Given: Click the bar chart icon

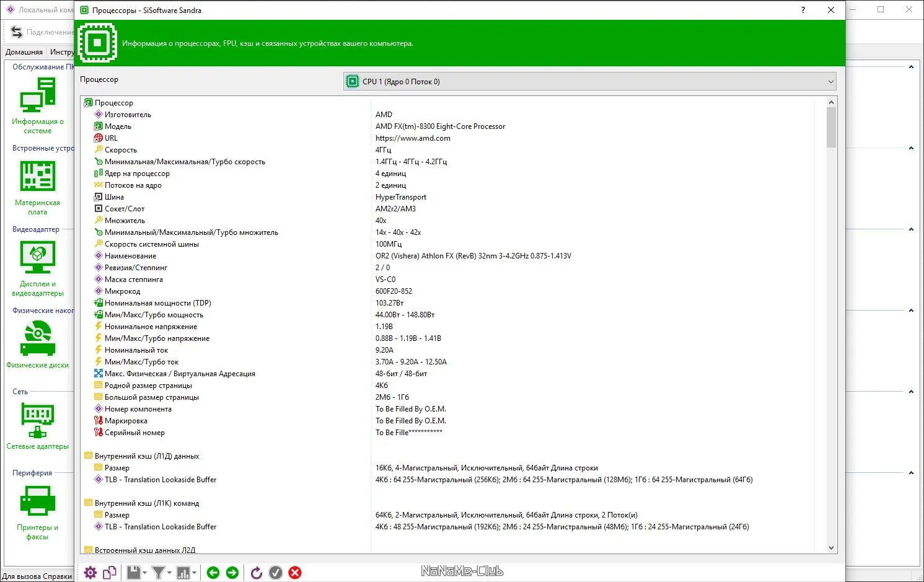Looking at the screenshot, I should point(183,573).
